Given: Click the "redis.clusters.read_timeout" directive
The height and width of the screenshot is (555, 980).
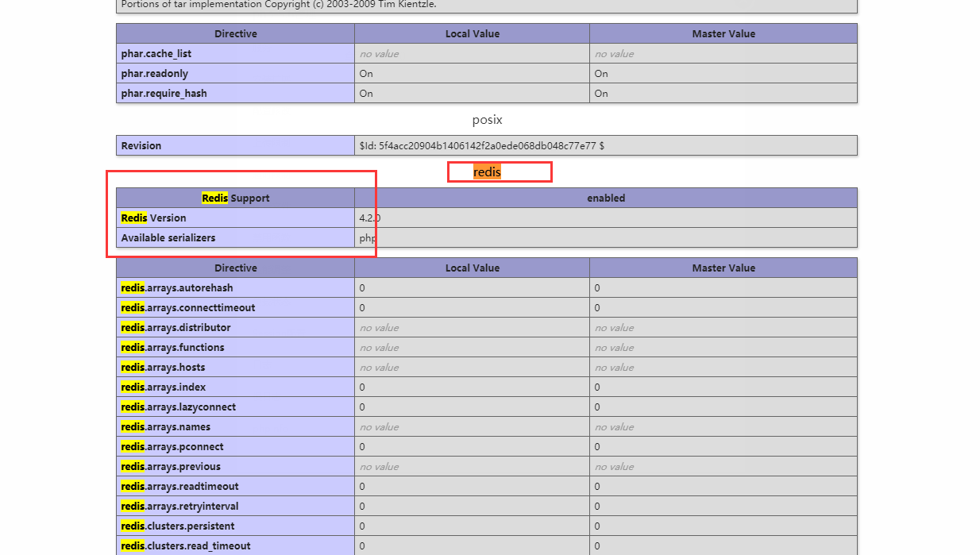Looking at the screenshot, I should tap(185, 546).
